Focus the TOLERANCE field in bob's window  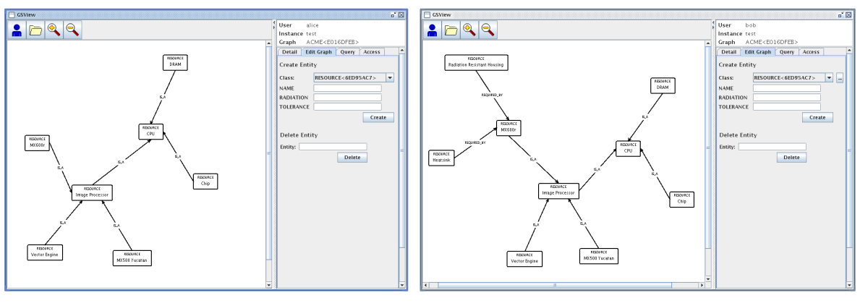pos(787,106)
